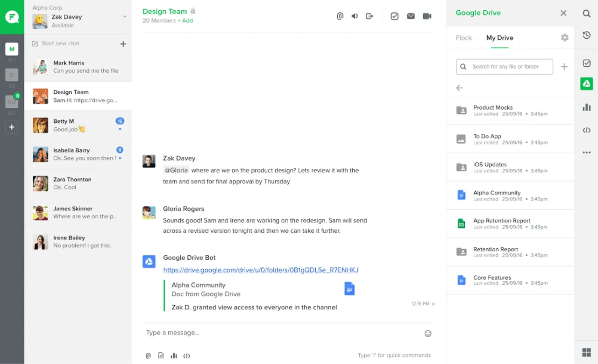Start video call with camera icon
The width and height of the screenshot is (598, 364).
click(427, 16)
